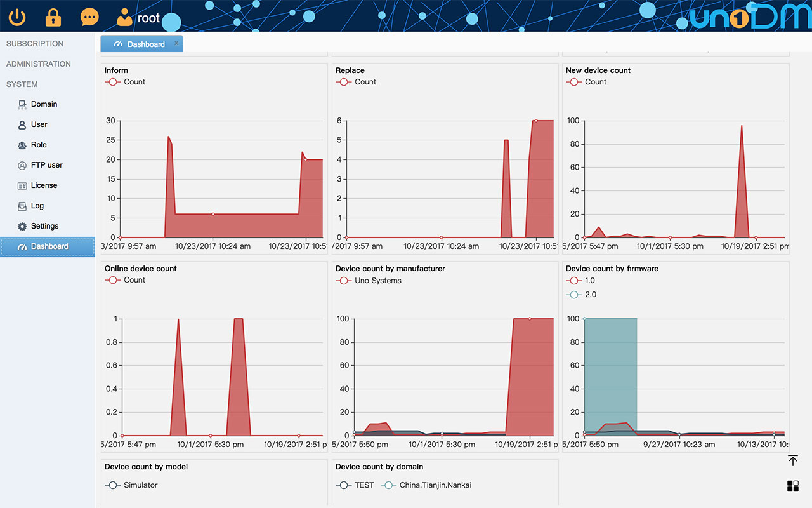
Task: Click the scroll-to-top arrow icon
Action: tap(792, 460)
